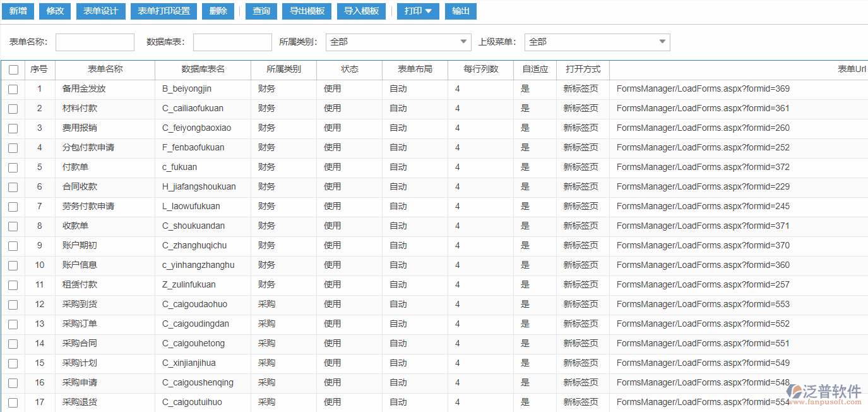Open the form URL link for 付款单
This screenshot has width=868, height=412.
point(701,167)
